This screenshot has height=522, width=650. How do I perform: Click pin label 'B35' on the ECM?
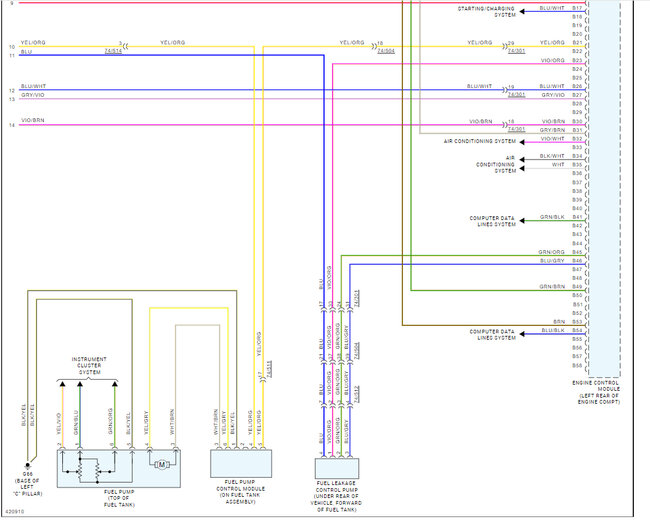click(577, 165)
